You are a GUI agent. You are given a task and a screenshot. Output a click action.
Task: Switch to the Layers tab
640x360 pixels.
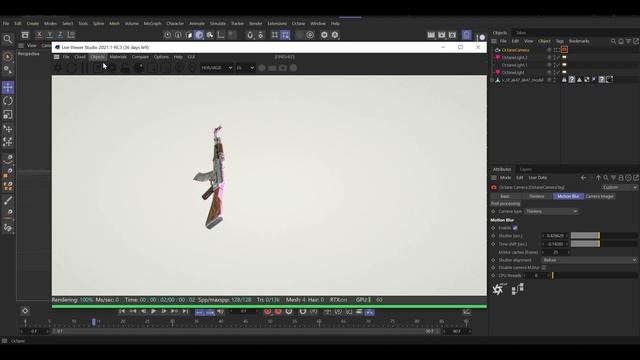click(x=526, y=169)
